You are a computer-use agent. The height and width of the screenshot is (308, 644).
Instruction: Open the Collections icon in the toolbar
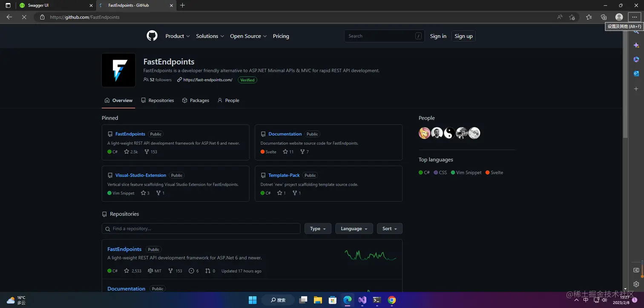604,17
